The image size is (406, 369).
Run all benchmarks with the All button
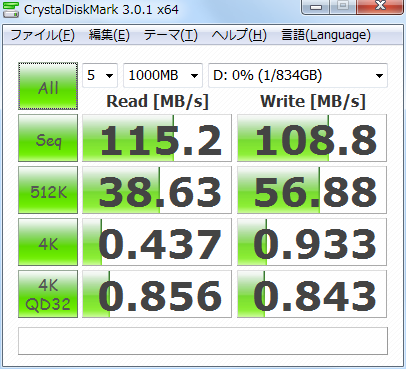(48, 86)
